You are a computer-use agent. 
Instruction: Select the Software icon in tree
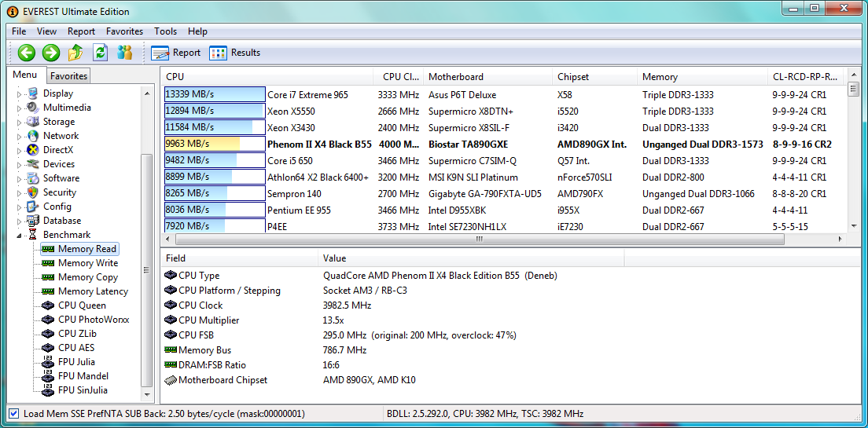coord(33,178)
